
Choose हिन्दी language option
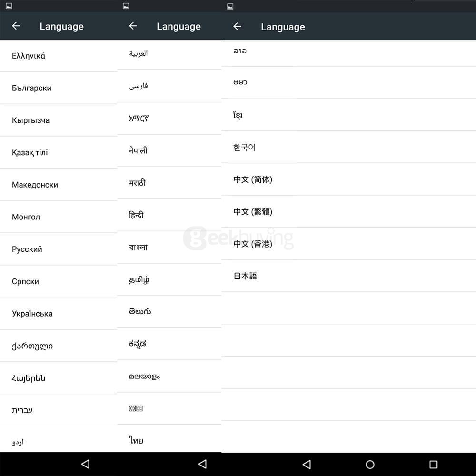point(137,215)
